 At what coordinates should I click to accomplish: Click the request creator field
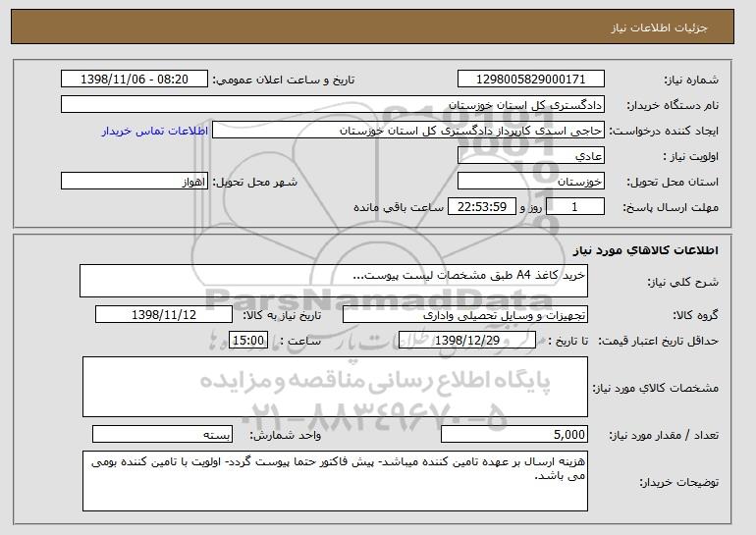(408, 131)
